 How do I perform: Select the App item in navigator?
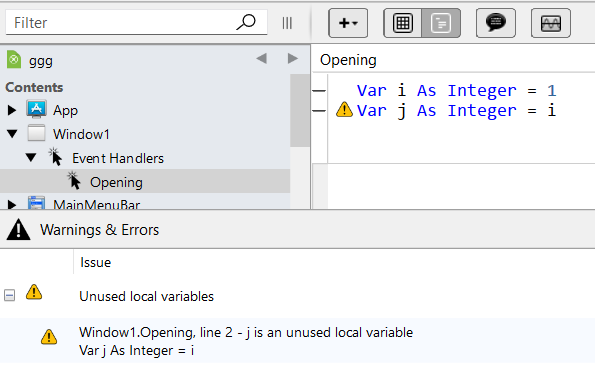click(x=65, y=110)
